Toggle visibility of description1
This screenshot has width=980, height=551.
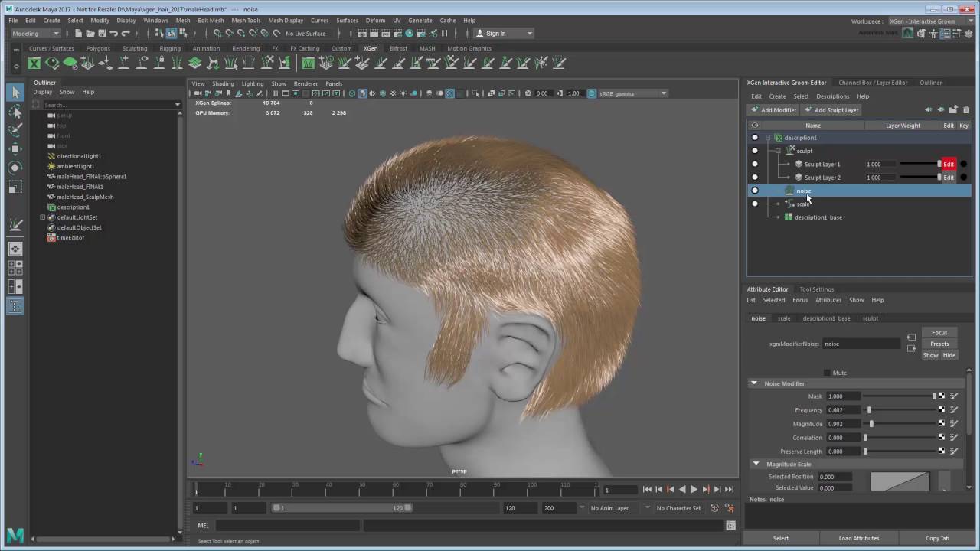(x=755, y=138)
